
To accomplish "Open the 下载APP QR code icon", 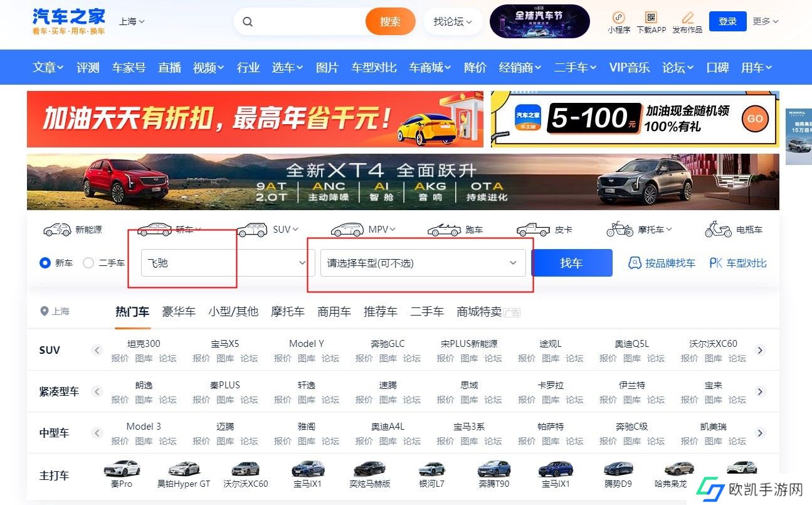I will 651,18.
